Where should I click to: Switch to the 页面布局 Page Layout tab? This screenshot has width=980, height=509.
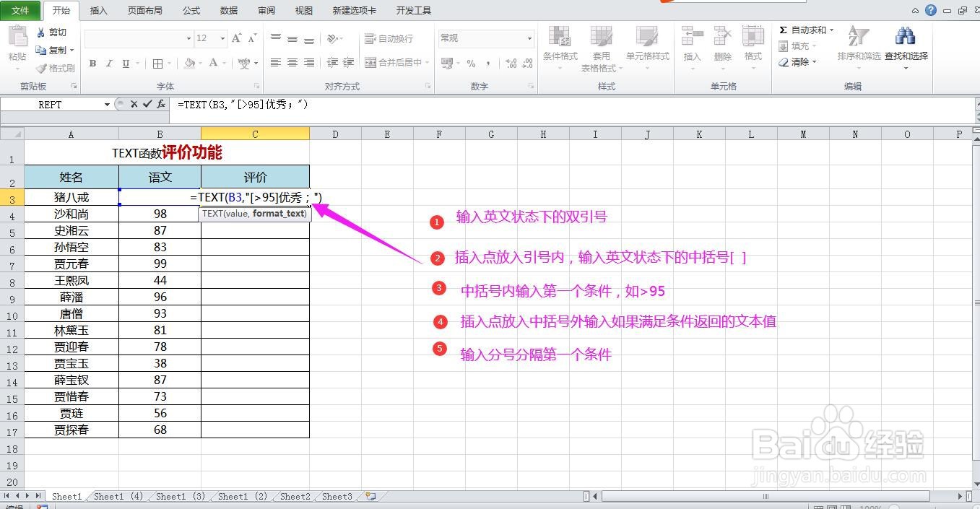click(144, 10)
